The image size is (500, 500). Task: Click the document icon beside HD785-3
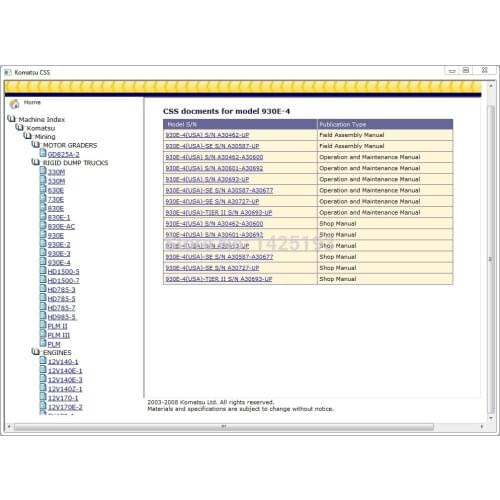tap(43, 288)
